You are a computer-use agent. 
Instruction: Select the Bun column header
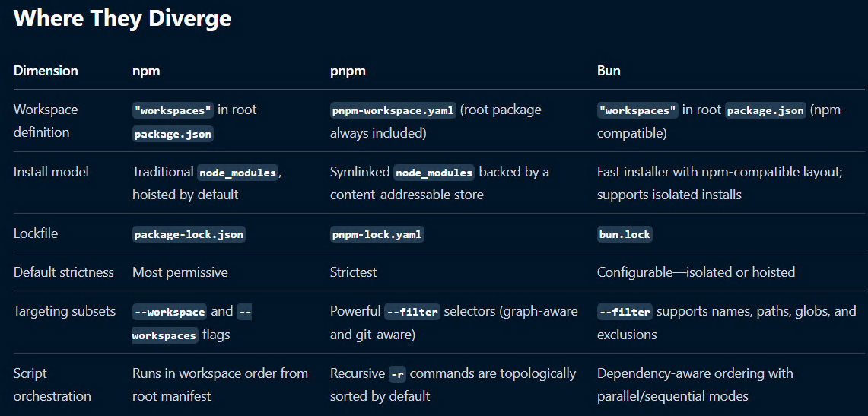609,71
